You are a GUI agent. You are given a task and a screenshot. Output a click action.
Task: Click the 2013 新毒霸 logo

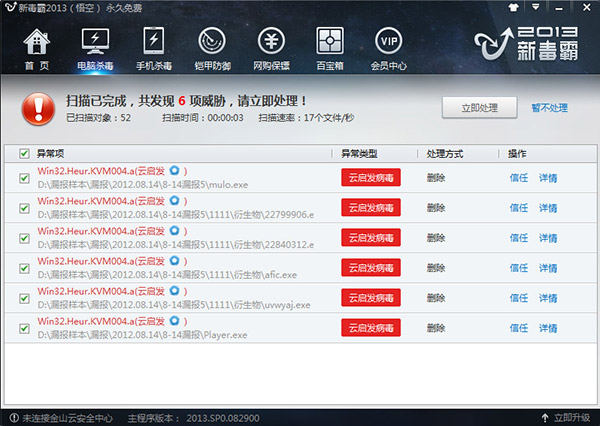[x=526, y=44]
